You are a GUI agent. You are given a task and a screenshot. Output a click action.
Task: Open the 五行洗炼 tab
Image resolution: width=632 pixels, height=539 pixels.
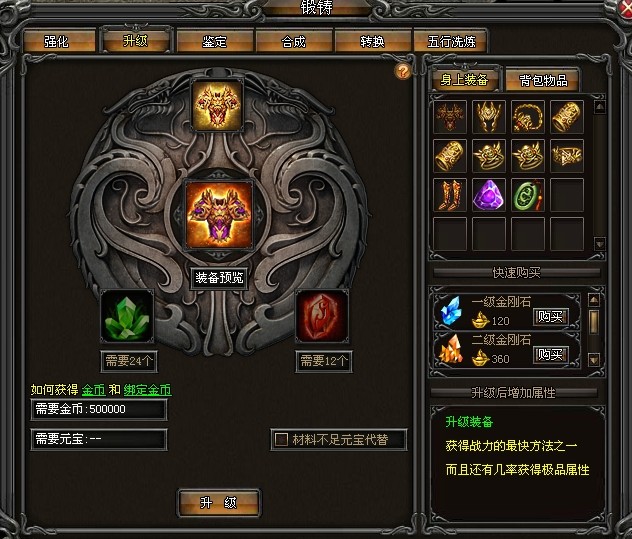click(451, 41)
